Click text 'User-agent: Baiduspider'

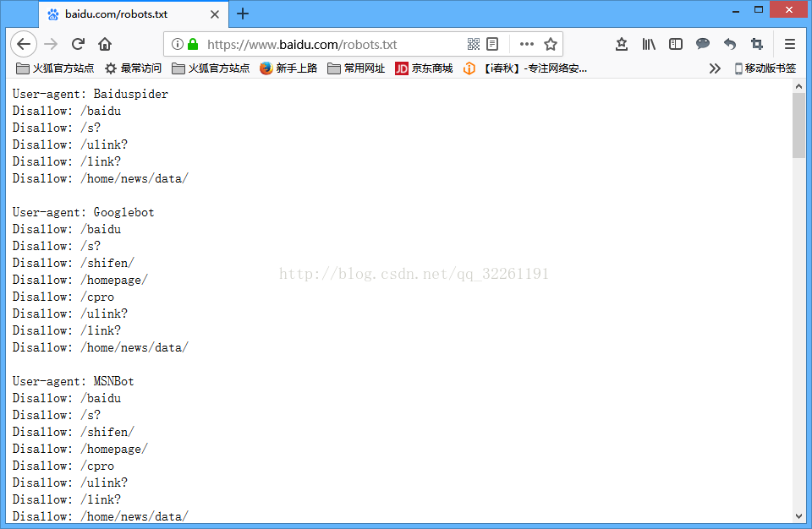click(x=91, y=94)
